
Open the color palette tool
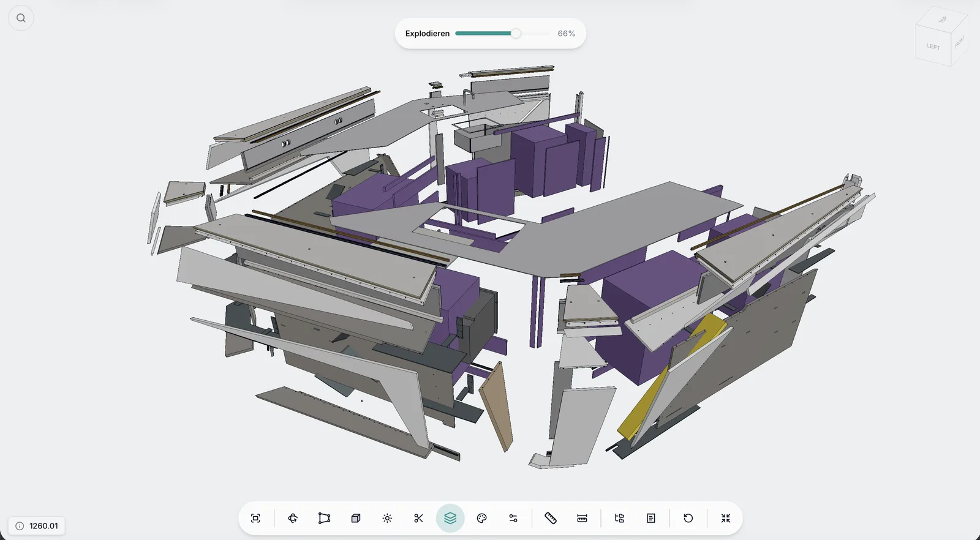pyautogui.click(x=481, y=519)
